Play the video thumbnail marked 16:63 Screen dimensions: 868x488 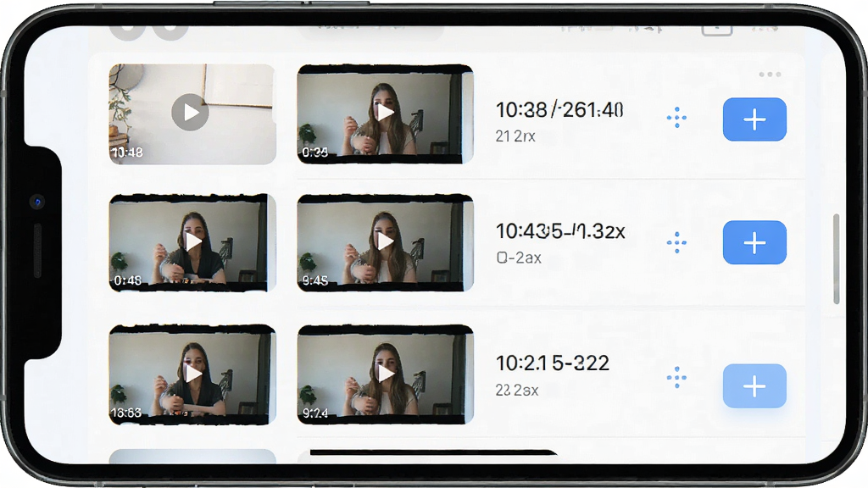[x=192, y=374]
